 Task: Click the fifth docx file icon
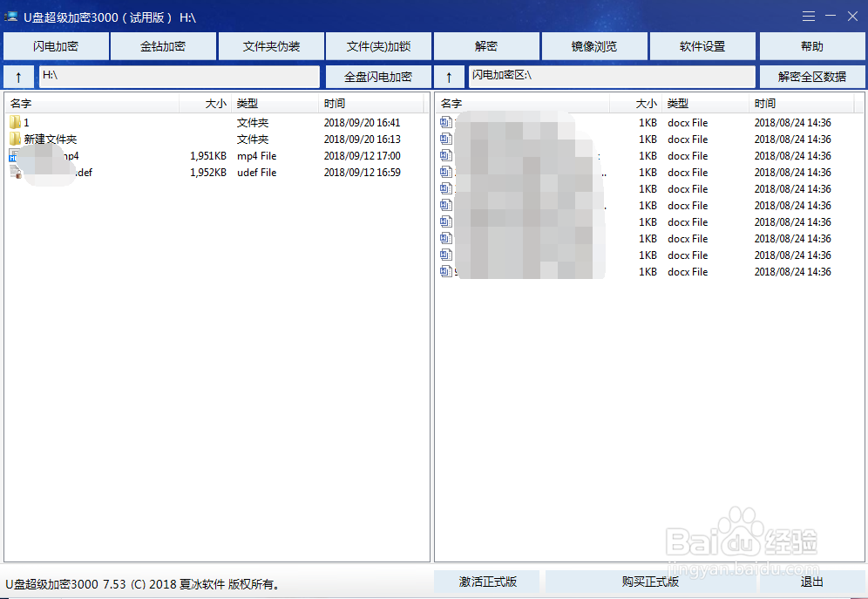tap(445, 189)
